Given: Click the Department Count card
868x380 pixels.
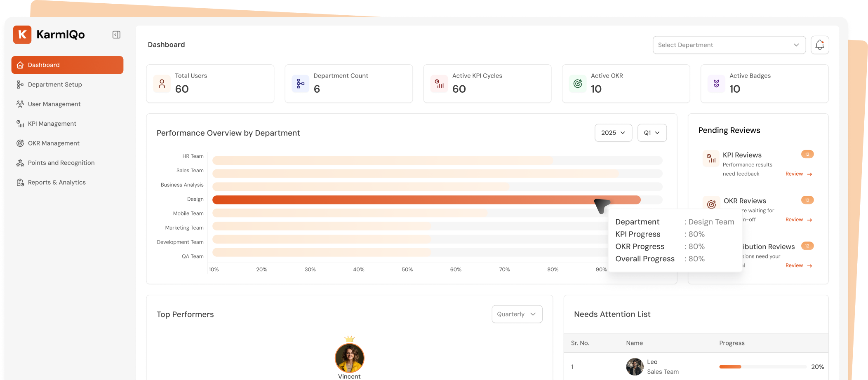Looking at the screenshot, I should 349,84.
